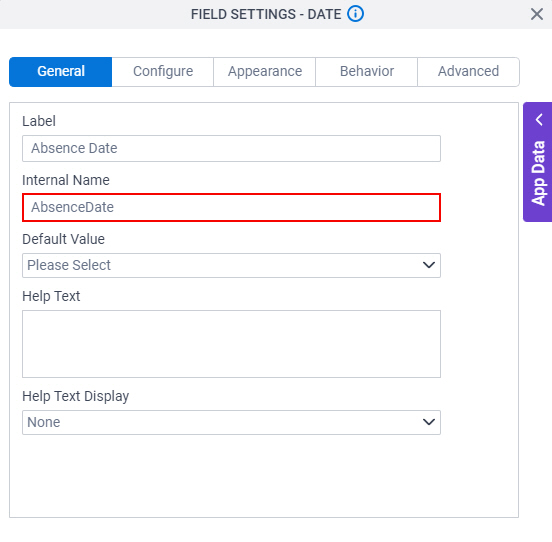Image resolution: width=552 pixels, height=542 pixels.
Task: Click the Default Value dropdown arrow
Action: (x=428, y=265)
